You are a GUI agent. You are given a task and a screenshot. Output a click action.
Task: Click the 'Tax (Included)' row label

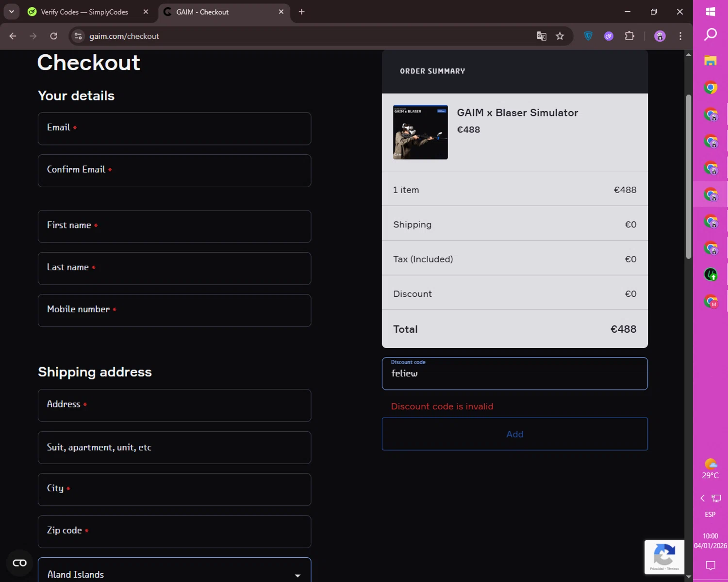pyautogui.click(x=423, y=259)
